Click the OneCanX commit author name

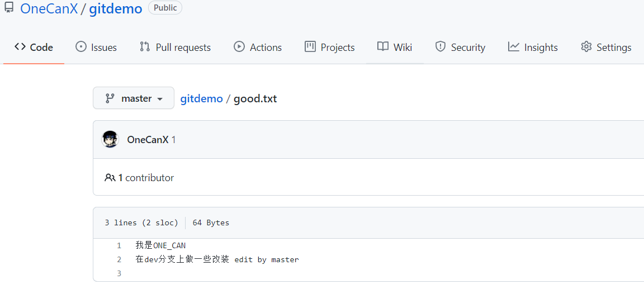coord(148,140)
